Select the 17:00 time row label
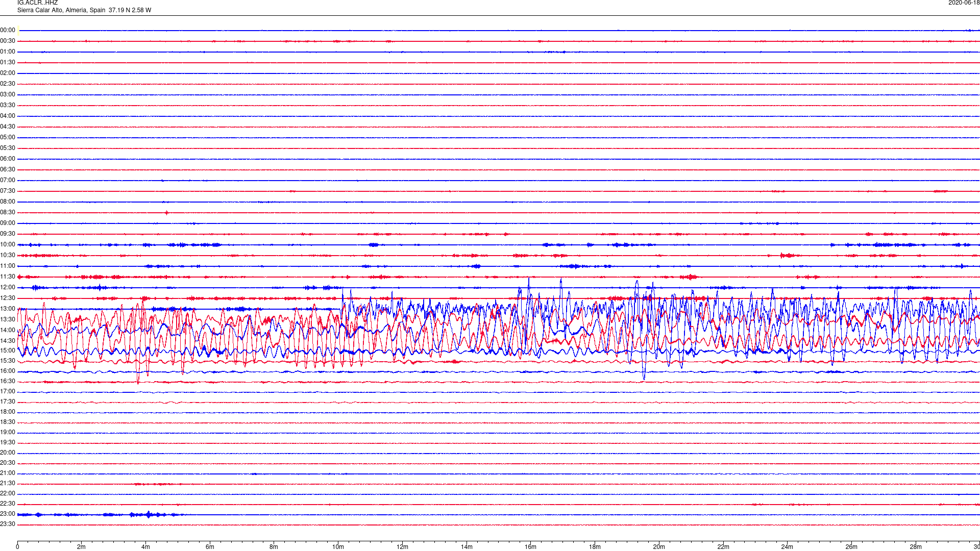980x551 pixels. (x=8, y=391)
